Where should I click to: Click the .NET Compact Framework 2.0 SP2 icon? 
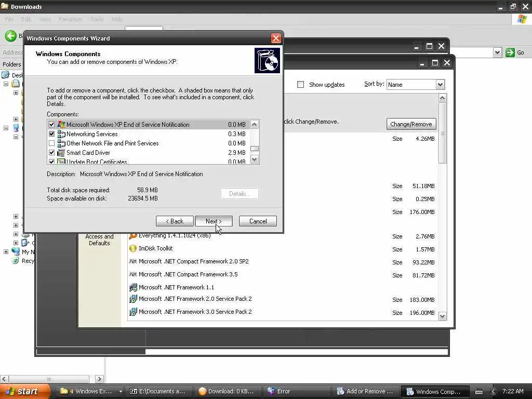[133, 261]
